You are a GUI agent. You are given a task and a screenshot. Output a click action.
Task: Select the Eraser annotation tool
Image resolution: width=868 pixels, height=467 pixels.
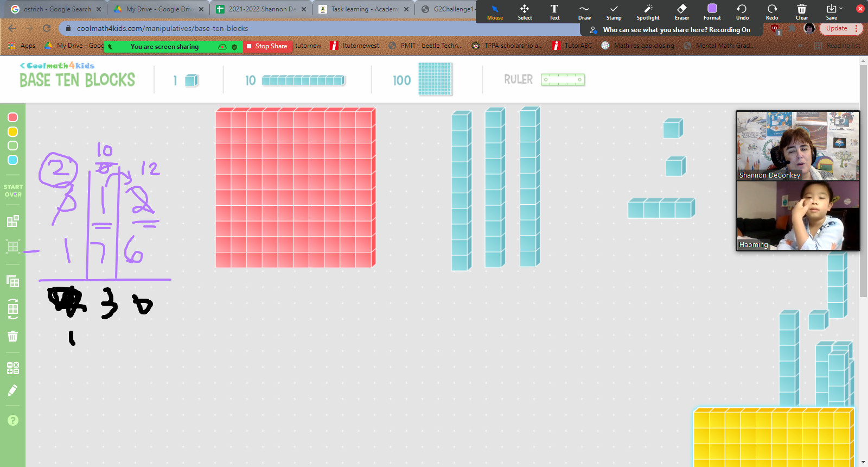(x=682, y=12)
